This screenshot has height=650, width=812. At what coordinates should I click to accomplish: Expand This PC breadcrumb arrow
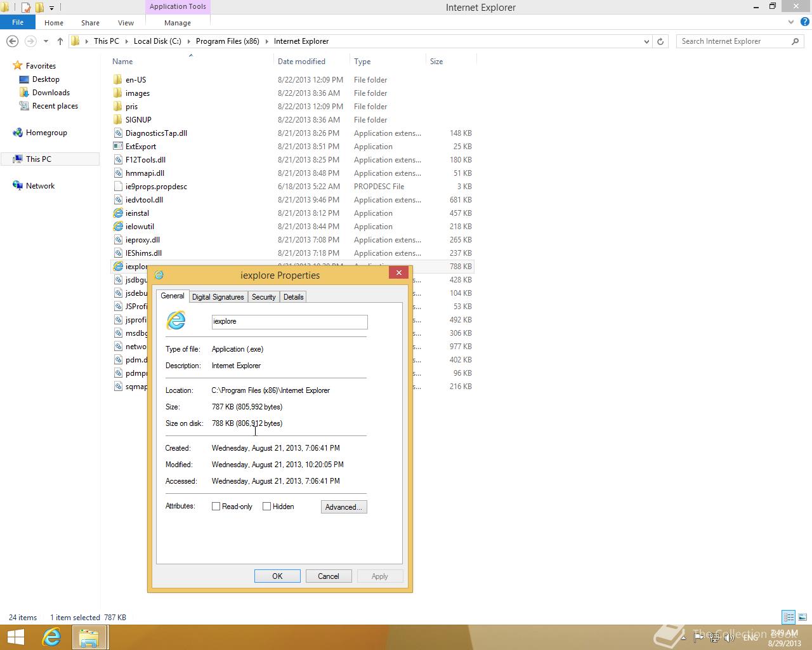(126, 41)
